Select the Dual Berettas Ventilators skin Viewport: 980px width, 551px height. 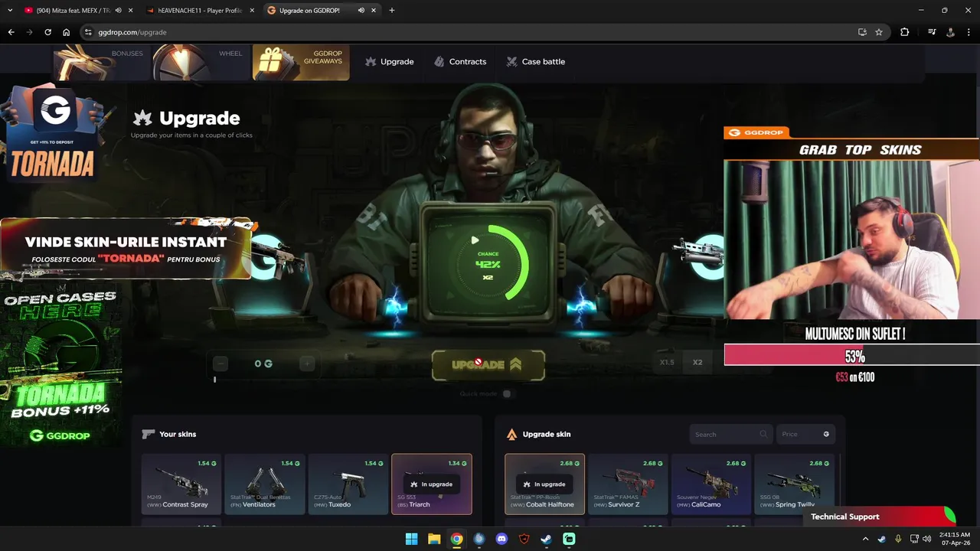click(x=265, y=484)
